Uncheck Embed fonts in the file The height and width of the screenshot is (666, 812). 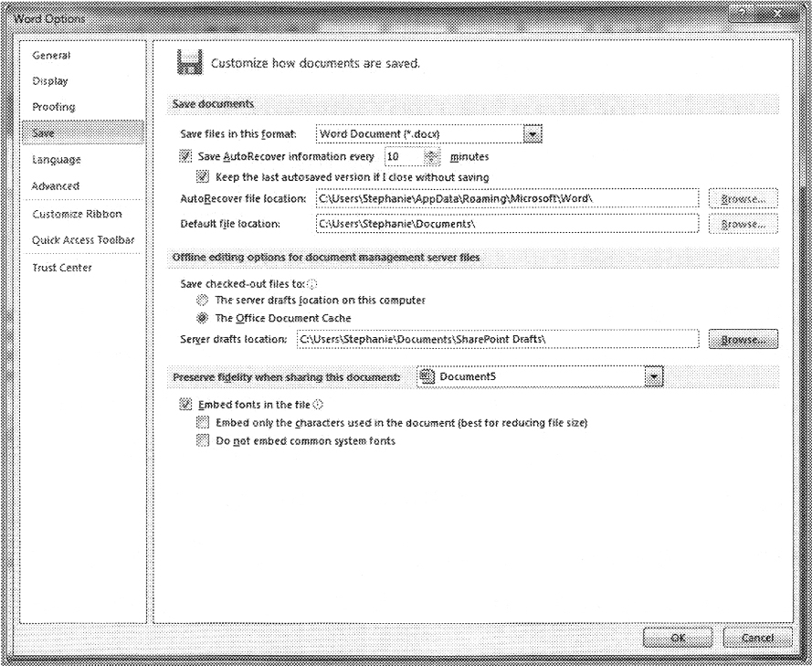tap(185, 405)
